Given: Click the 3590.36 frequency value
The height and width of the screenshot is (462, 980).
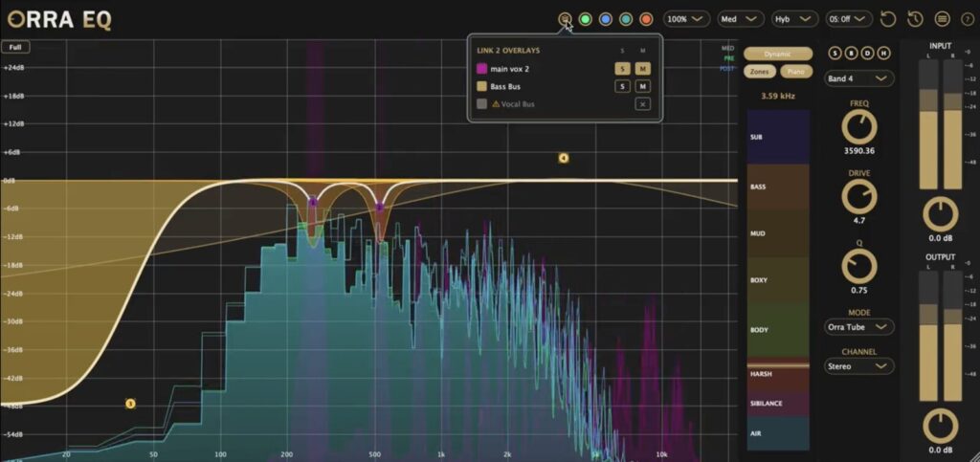Looking at the screenshot, I should tap(859, 151).
